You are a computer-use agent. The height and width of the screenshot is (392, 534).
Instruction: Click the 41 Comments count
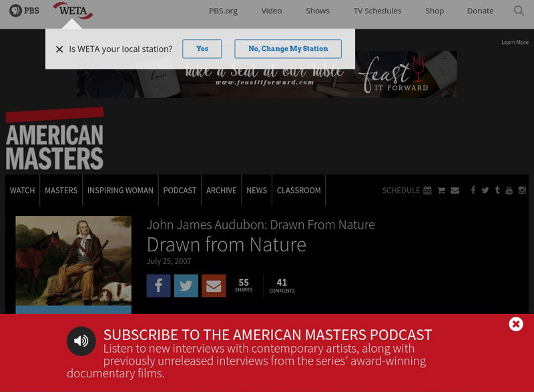tap(282, 285)
